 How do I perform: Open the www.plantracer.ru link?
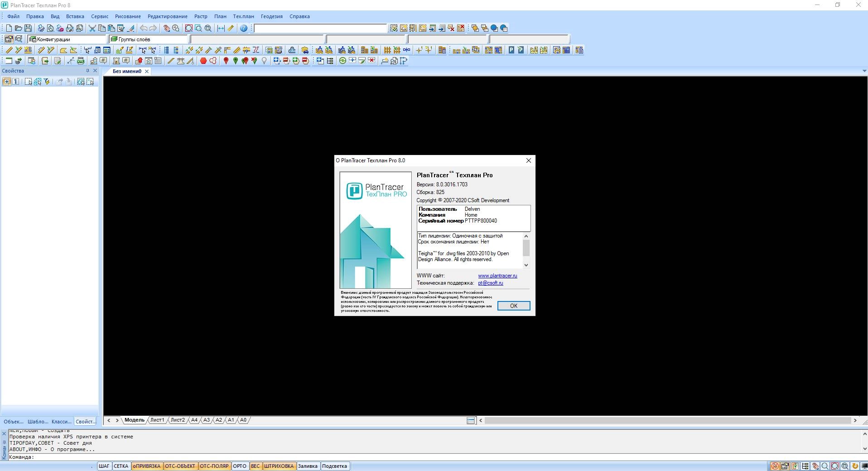(497, 276)
